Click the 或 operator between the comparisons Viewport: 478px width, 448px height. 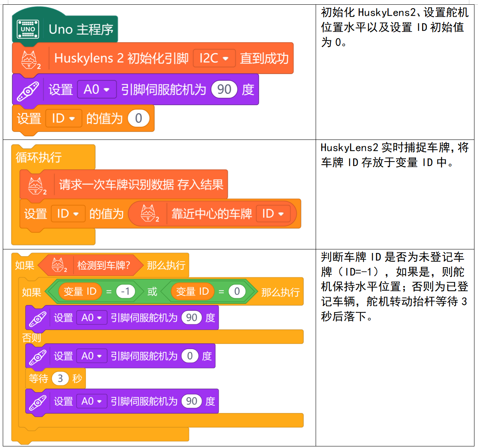click(152, 292)
